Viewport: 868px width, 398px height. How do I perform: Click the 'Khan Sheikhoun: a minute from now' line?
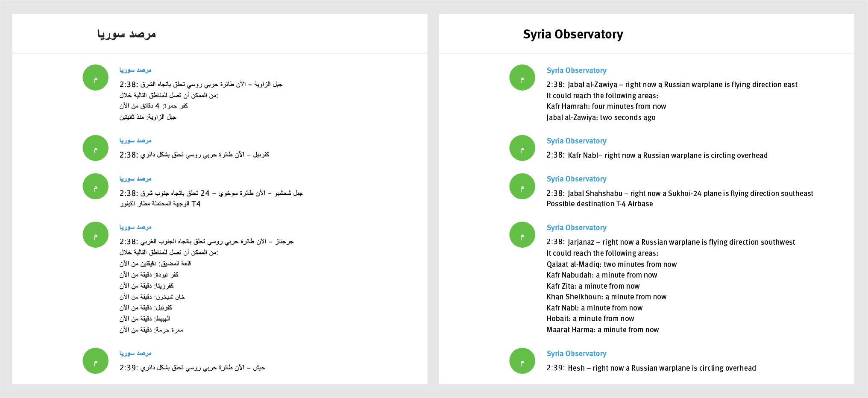606,297
